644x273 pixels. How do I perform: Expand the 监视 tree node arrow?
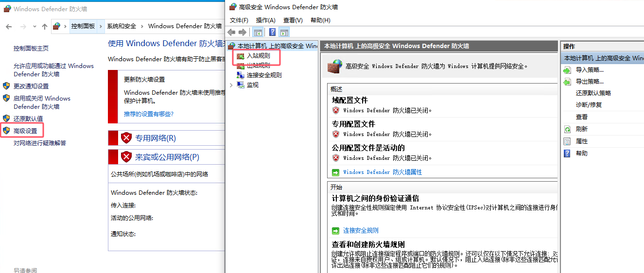[231, 85]
